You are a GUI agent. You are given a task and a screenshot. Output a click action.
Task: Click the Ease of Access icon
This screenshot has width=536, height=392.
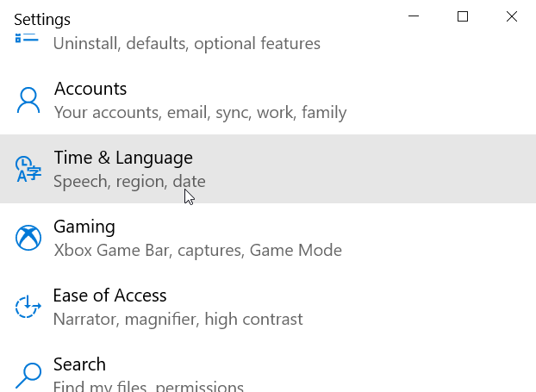pyautogui.click(x=28, y=307)
